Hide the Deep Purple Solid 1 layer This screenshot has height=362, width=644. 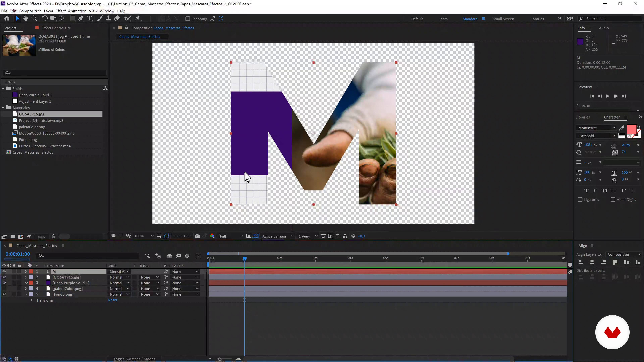(4, 283)
